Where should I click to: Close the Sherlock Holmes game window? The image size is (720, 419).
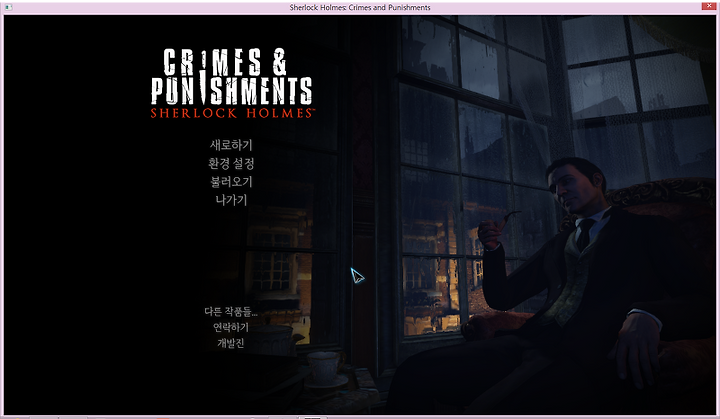point(709,6)
